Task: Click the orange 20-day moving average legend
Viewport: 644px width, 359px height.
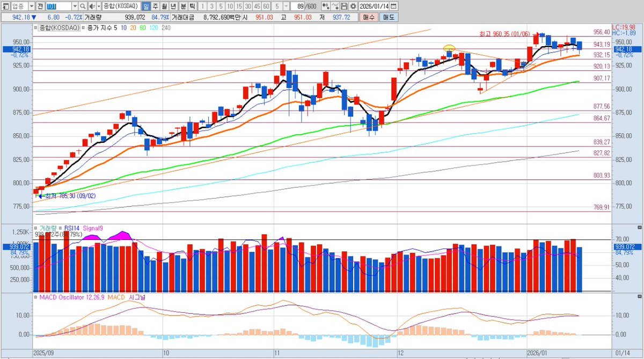Action: point(133,28)
